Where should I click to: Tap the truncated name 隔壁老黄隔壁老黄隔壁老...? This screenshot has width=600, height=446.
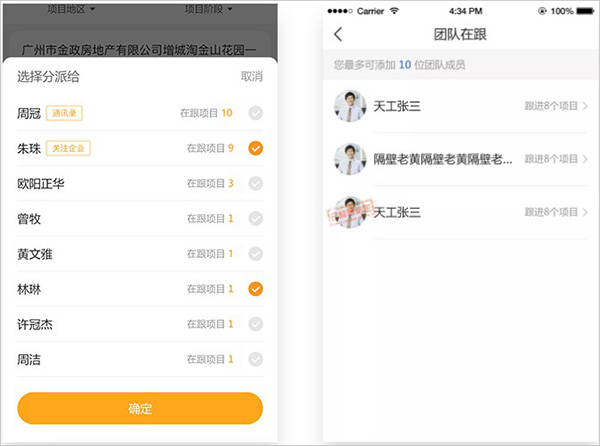[443, 159]
